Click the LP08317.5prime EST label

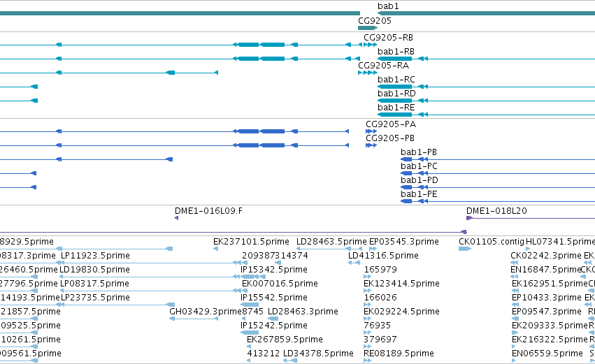[94, 284]
